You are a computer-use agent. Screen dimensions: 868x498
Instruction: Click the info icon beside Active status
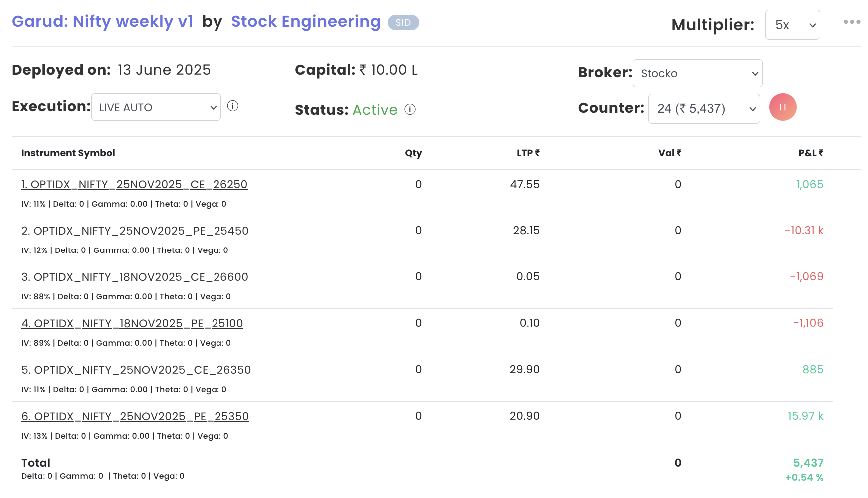pyautogui.click(x=410, y=109)
